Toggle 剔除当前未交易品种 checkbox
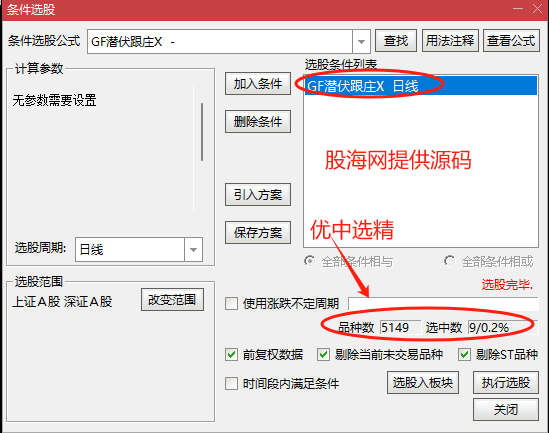The height and width of the screenshot is (433, 549). point(323,355)
